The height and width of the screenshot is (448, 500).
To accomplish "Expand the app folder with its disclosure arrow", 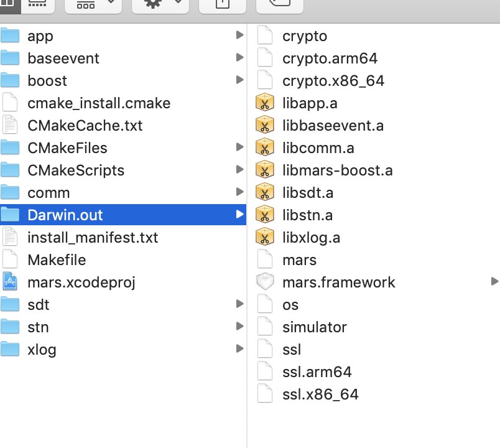I will tap(239, 35).
